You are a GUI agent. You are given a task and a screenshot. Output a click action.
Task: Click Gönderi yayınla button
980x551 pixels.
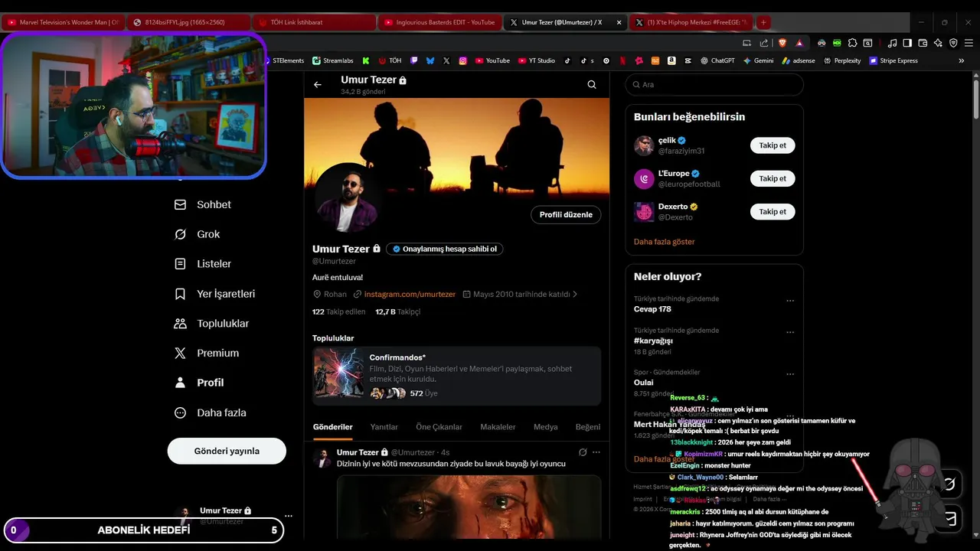point(227,451)
